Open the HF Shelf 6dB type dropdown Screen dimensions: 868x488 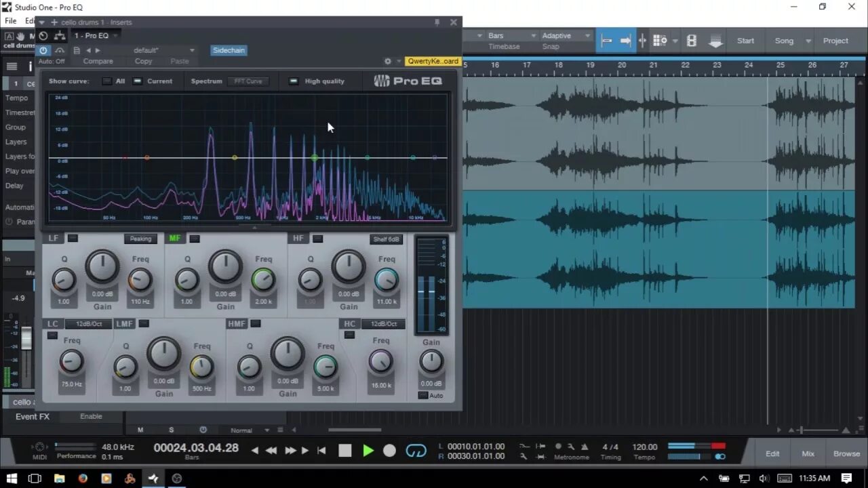click(387, 239)
